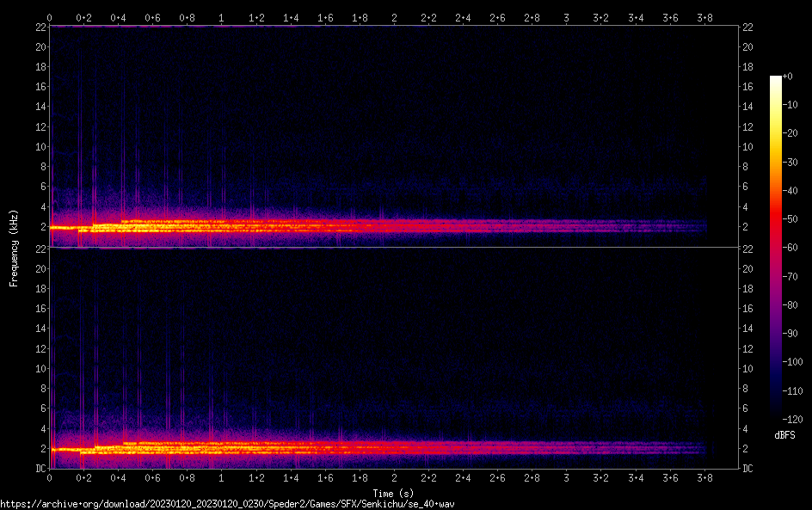
Task: Click the 'DC' label on the lower left axis
Action: (40, 469)
